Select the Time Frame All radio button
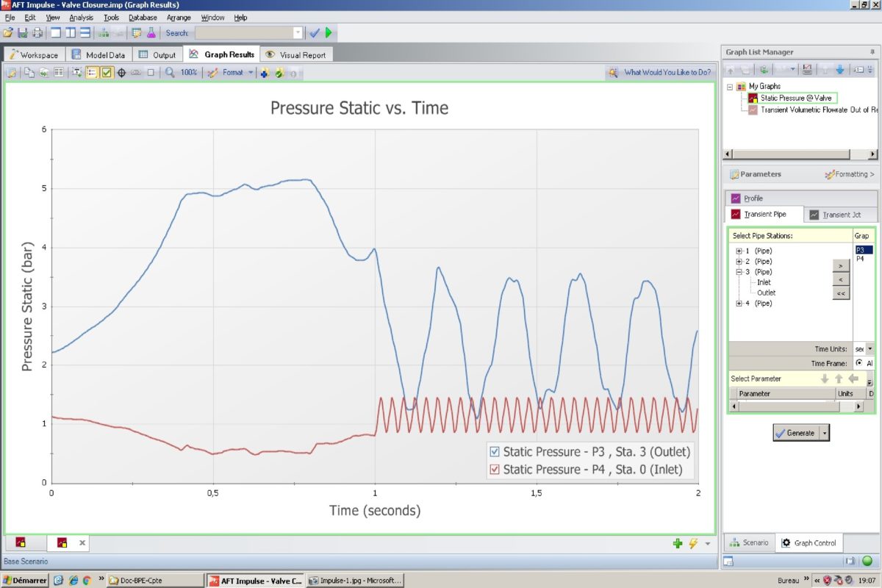This screenshot has width=882, height=588. (x=859, y=363)
